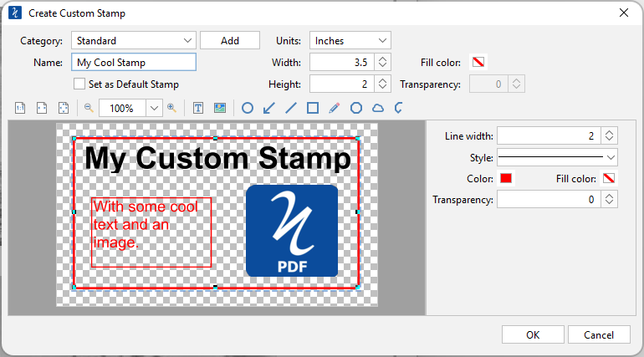Click the Width value field
The height and width of the screenshot is (357, 644).
pyautogui.click(x=341, y=63)
